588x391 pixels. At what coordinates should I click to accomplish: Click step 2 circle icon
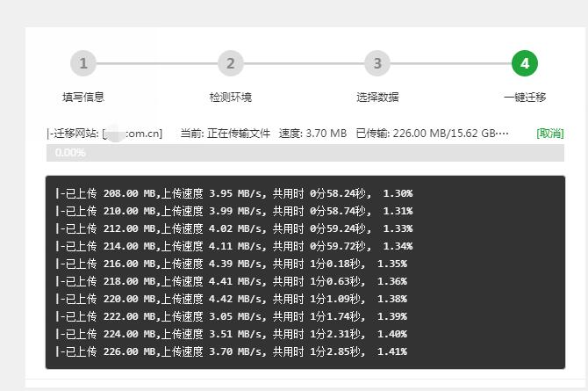231,63
